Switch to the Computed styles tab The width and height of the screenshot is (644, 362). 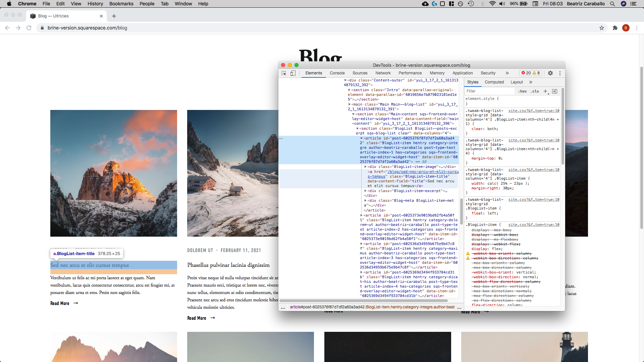click(494, 82)
